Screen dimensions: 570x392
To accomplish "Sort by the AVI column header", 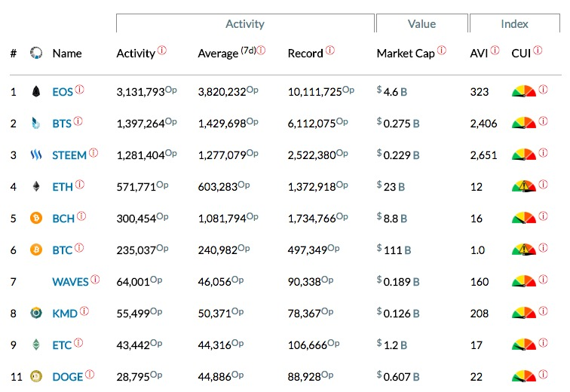I will (479, 54).
